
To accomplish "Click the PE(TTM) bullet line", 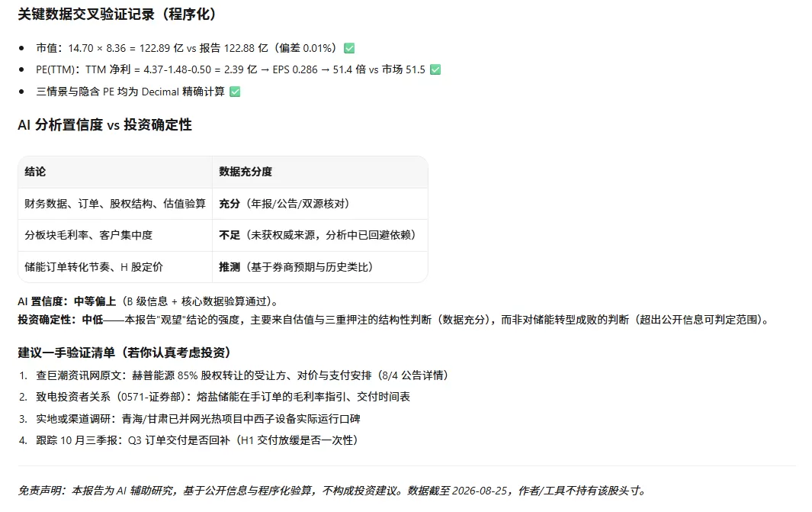I will pos(238,69).
